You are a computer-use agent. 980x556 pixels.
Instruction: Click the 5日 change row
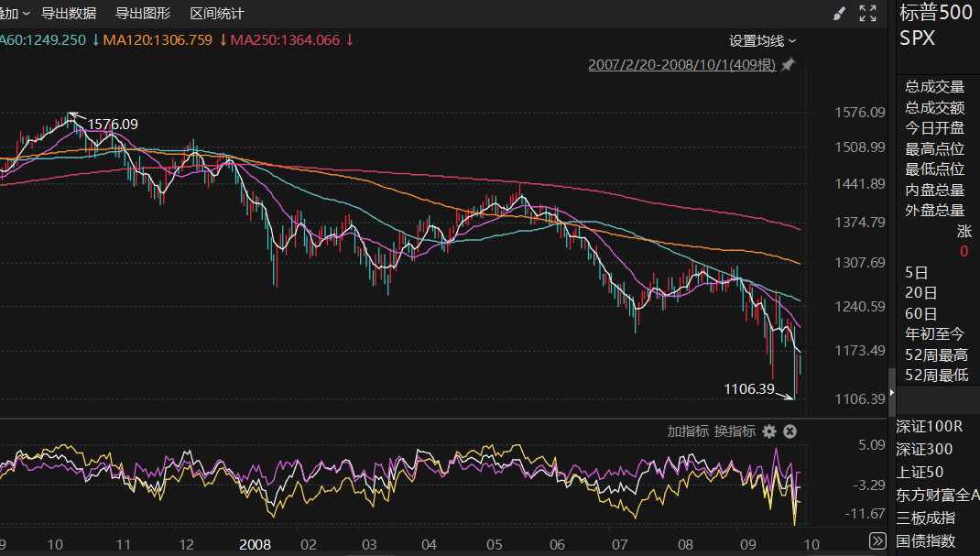pos(916,273)
